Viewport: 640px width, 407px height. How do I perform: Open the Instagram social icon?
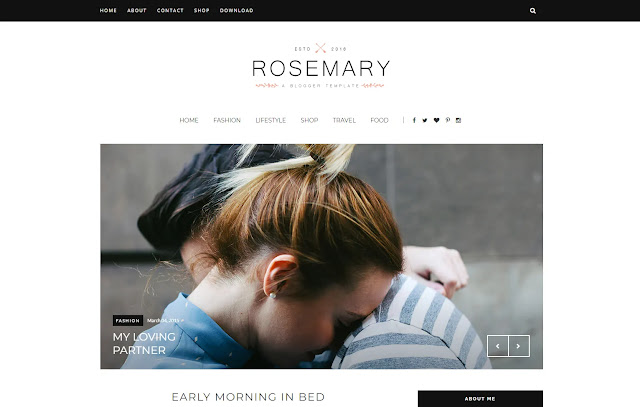click(458, 120)
